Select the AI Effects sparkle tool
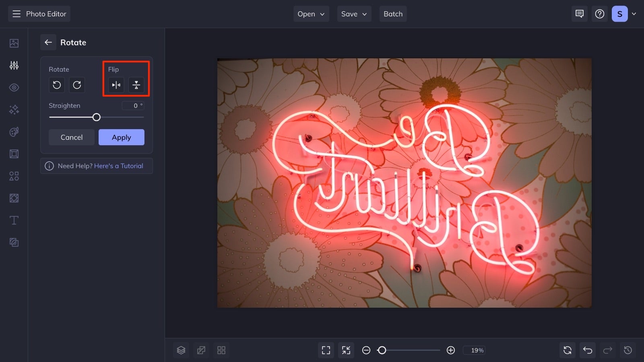The image size is (644, 362). pyautogui.click(x=14, y=109)
